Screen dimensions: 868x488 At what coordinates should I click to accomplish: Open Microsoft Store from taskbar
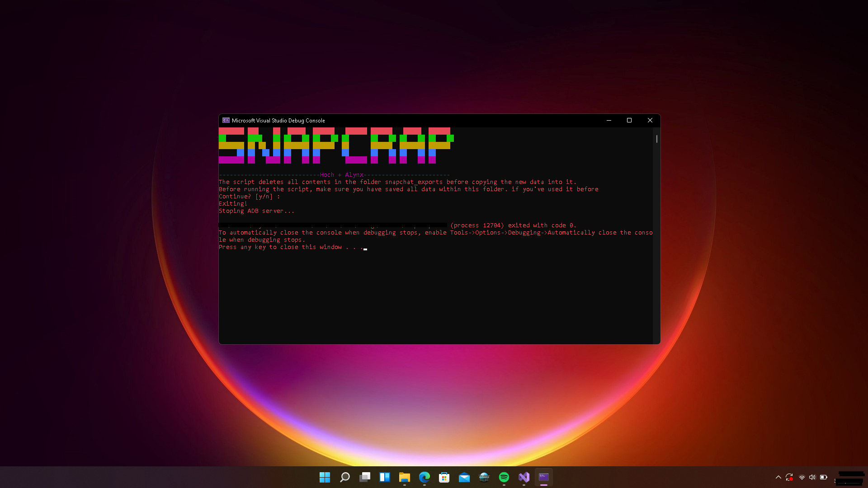pyautogui.click(x=444, y=477)
